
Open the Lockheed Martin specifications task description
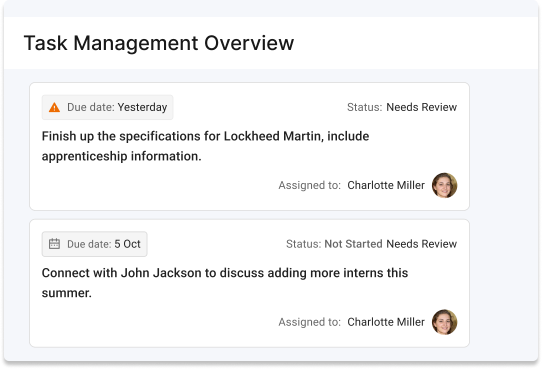205,146
